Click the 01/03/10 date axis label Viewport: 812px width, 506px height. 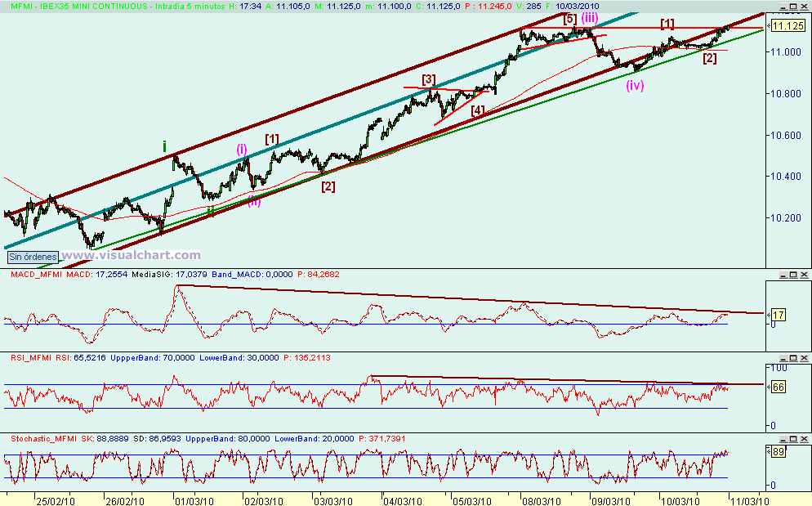(x=194, y=501)
